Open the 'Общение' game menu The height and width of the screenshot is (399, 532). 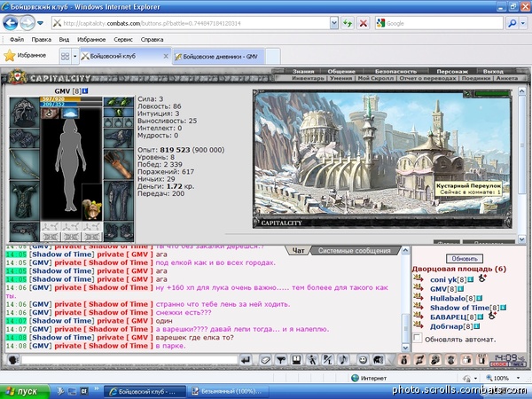pyautogui.click(x=341, y=71)
